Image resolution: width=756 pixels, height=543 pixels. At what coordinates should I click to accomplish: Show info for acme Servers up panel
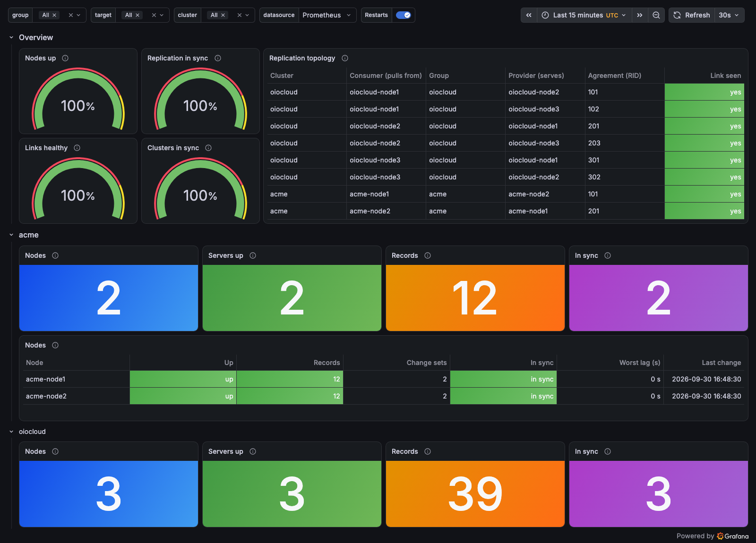(x=253, y=255)
